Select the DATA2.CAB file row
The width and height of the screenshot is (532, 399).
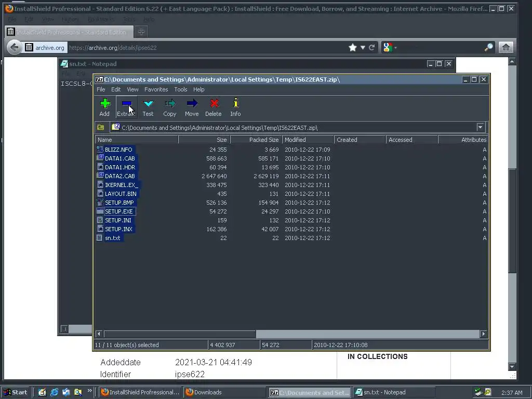click(x=291, y=176)
